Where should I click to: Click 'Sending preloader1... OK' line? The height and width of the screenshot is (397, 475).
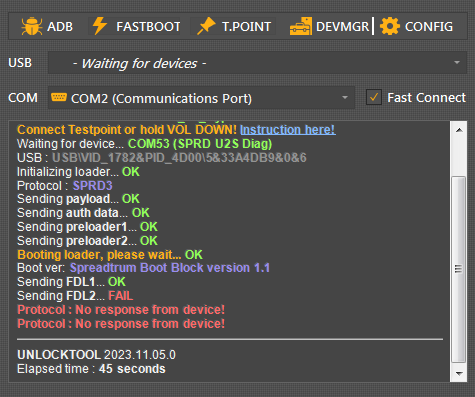click(x=87, y=227)
